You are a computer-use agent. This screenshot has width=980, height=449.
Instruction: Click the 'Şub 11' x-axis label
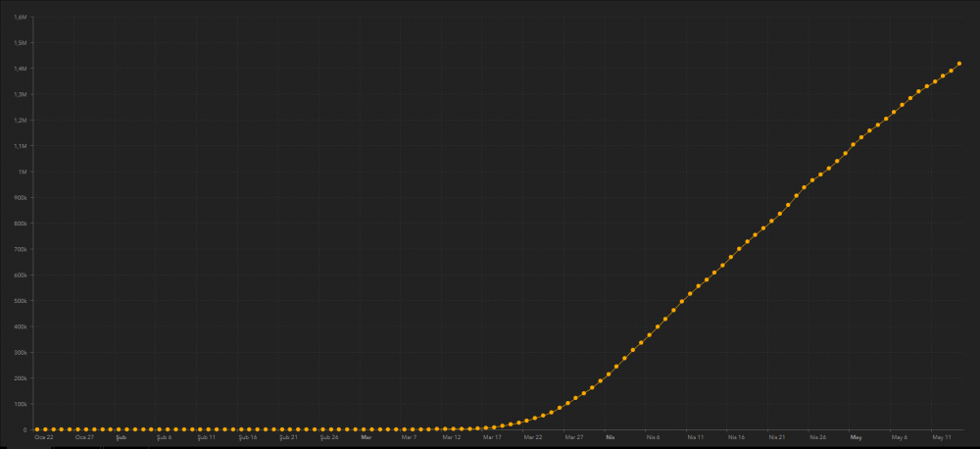(x=206, y=438)
